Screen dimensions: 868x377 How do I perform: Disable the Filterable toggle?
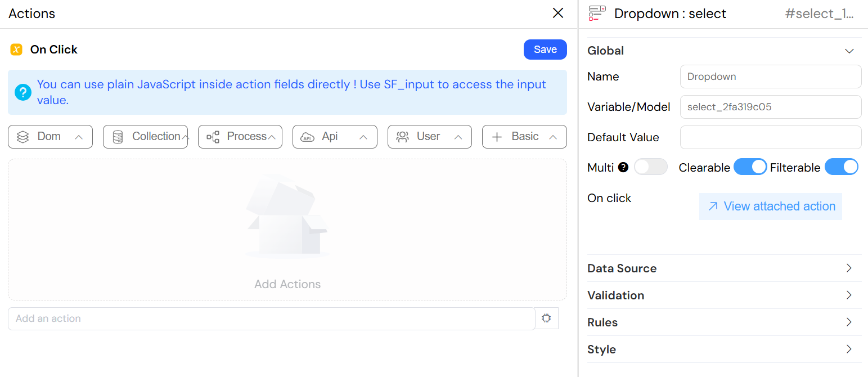(x=841, y=167)
